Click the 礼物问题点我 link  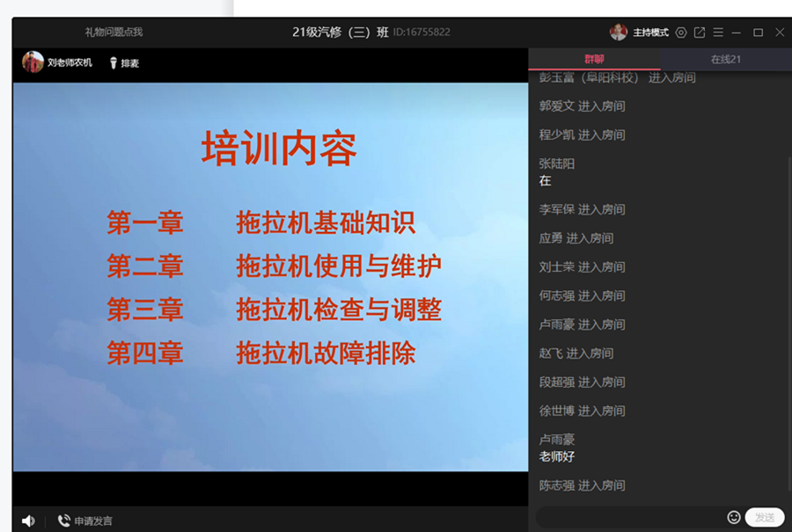pos(114,32)
